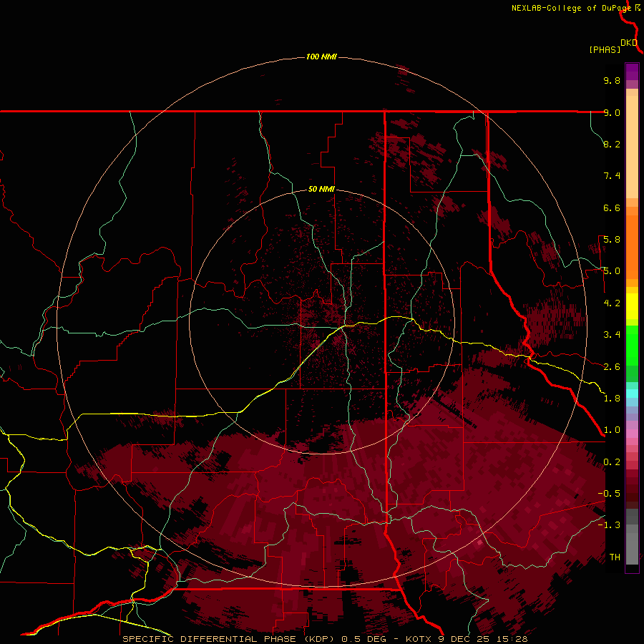Click the 7.4 scale value
Screen dimensions: 644x644
pos(612,176)
